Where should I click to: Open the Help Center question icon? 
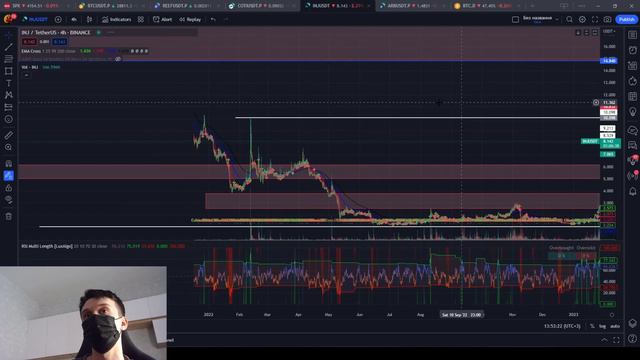[x=632, y=338]
